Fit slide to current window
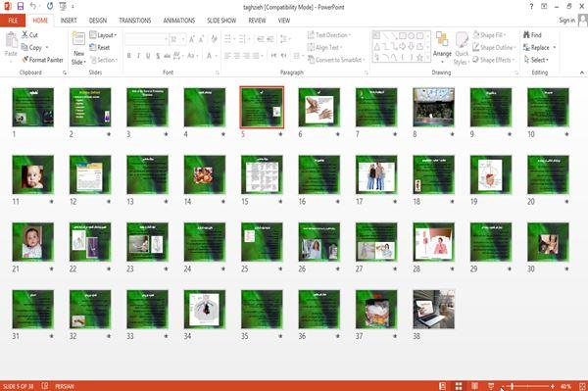Image resolution: width=588 pixels, height=391 pixels. [582, 386]
